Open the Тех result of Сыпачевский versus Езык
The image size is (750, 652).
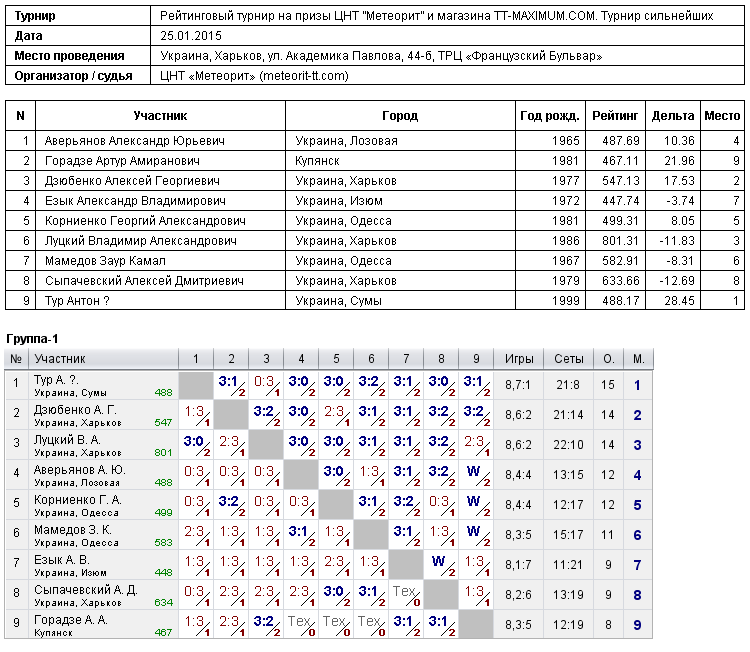[406, 595]
